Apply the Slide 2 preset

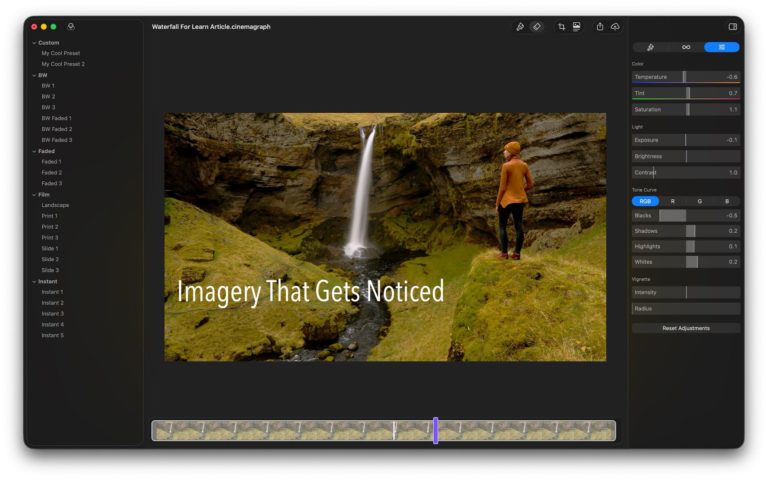point(50,260)
